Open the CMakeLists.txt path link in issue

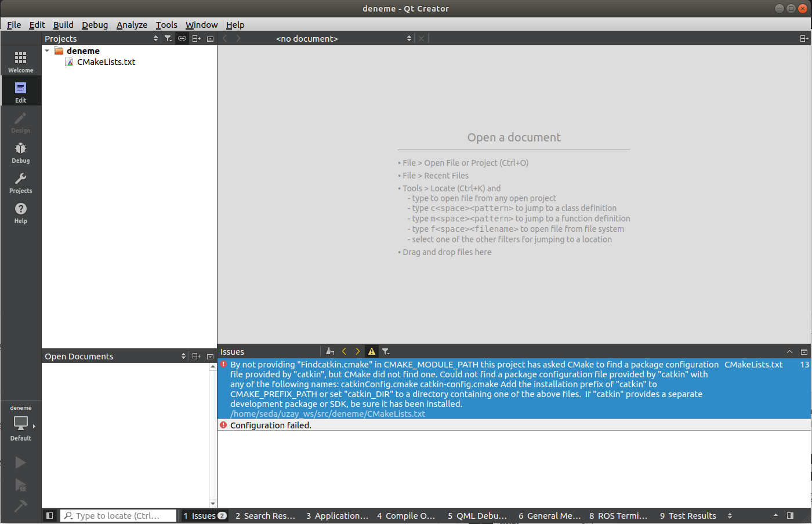click(x=328, y=414)
